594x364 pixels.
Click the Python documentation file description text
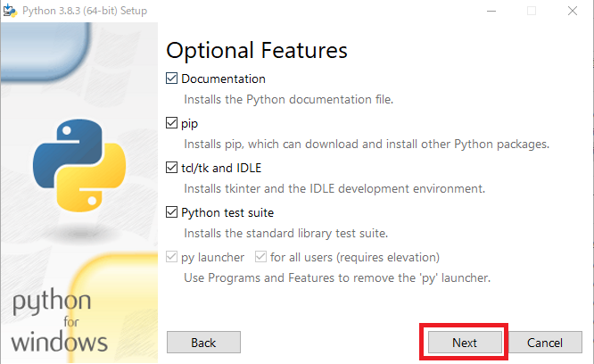point(288,99)
